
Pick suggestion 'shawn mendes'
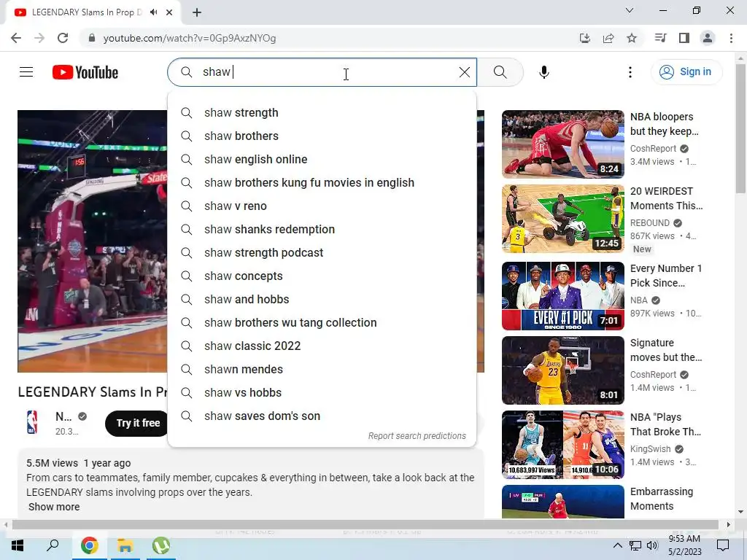pos(322,370)
